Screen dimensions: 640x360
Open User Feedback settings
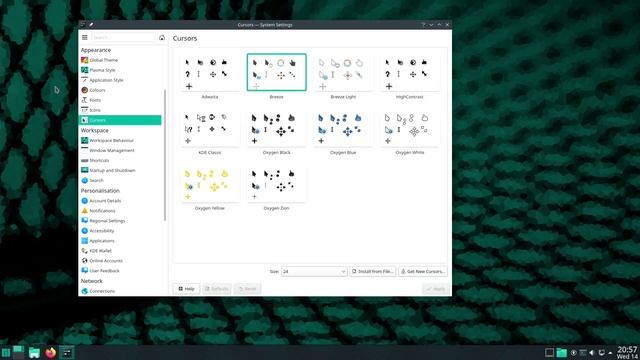120,271
